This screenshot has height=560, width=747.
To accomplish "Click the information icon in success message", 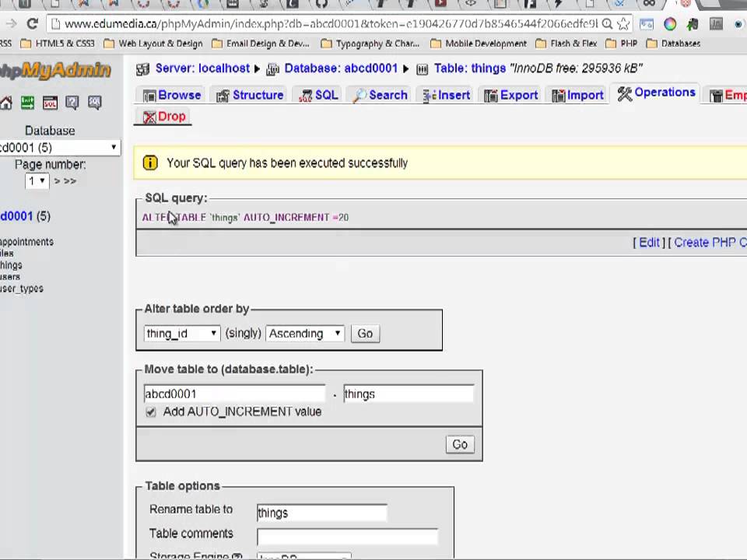I will tap(150, 163).
